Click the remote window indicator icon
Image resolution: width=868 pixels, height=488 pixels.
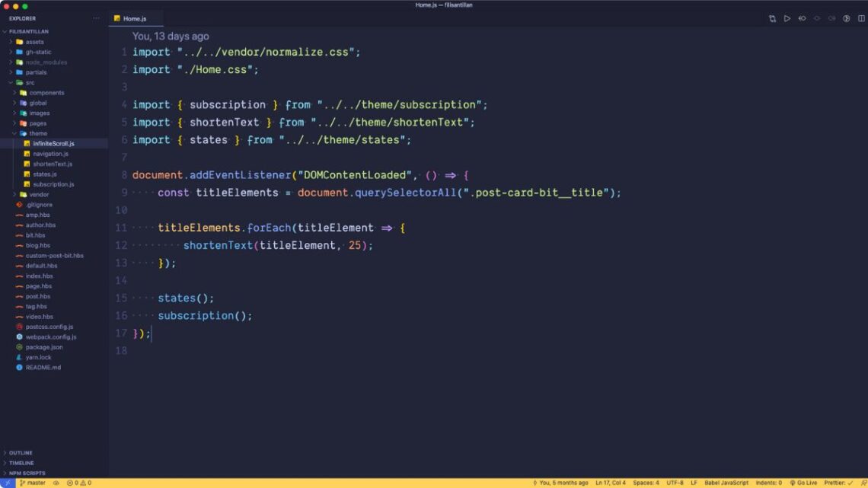coord(7,483)
